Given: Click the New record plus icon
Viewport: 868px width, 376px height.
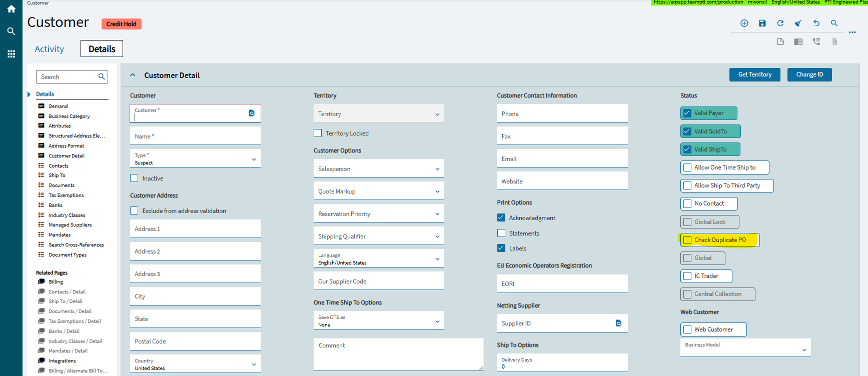Looking at the screenshot, I should pos(744,23).
